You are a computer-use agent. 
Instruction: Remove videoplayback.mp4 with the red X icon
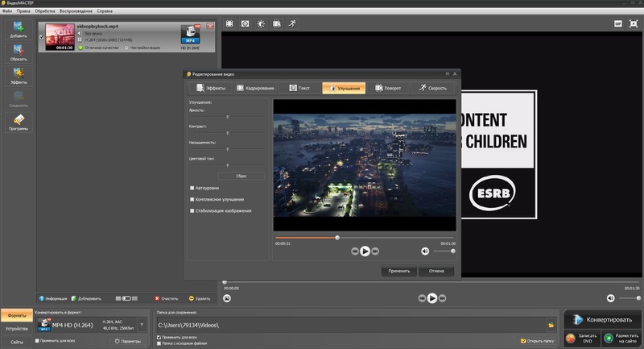[x=210, y=26]
